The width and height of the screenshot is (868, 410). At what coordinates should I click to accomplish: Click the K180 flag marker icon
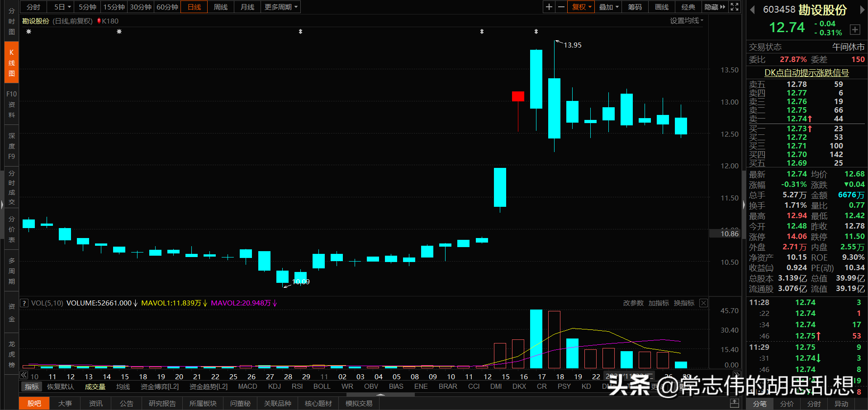tap(99, 21)
